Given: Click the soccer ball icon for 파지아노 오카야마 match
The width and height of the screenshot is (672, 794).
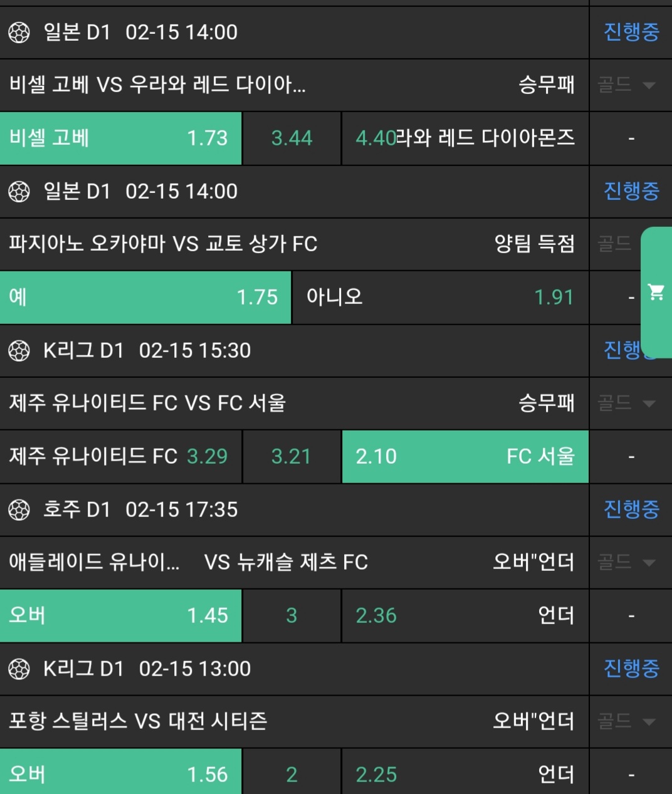Looking at the screenshot, I should click(x=19, y=192).
